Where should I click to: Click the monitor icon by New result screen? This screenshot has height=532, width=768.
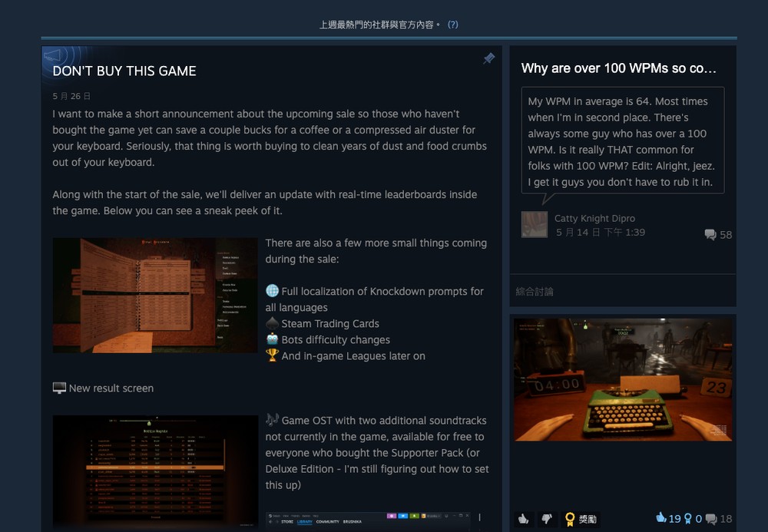[59, 388]
